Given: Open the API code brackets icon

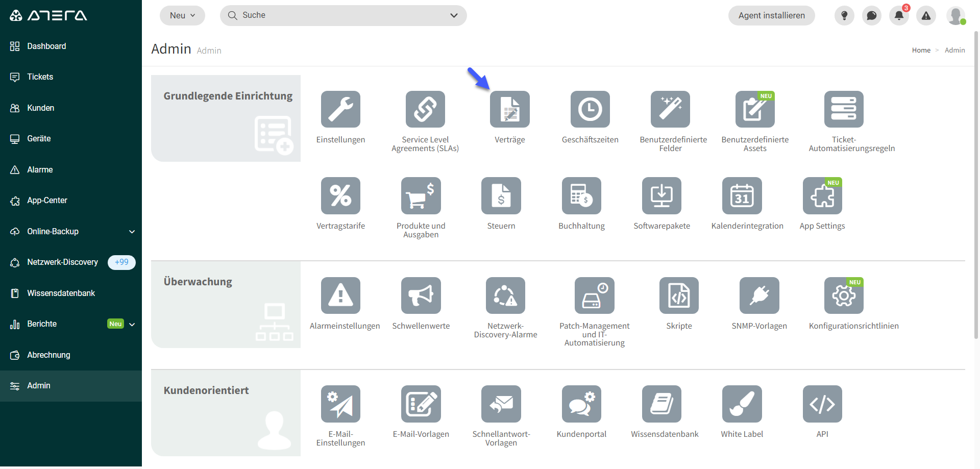Looking at the screenshot, I should click(822, 404).
